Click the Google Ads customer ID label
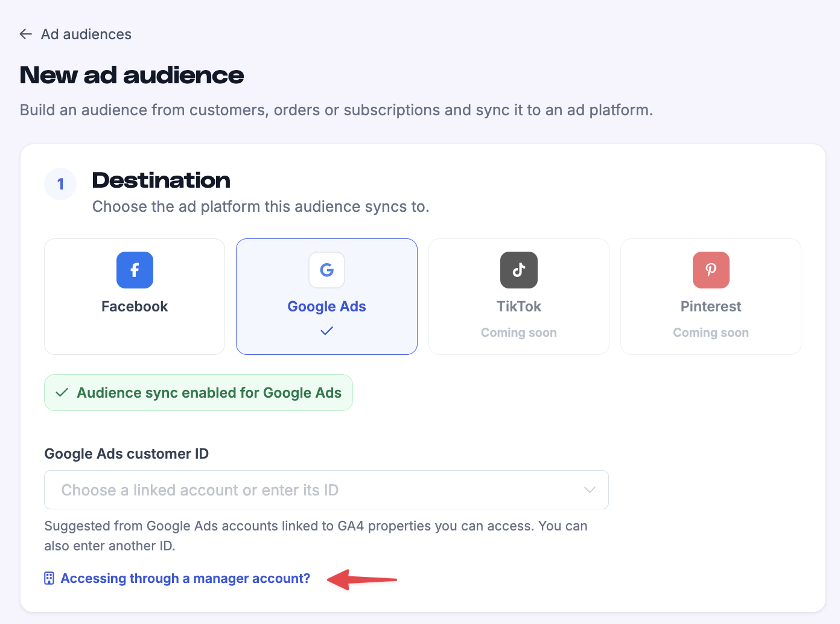Screen dimensions: 840x624 (127, 454)
